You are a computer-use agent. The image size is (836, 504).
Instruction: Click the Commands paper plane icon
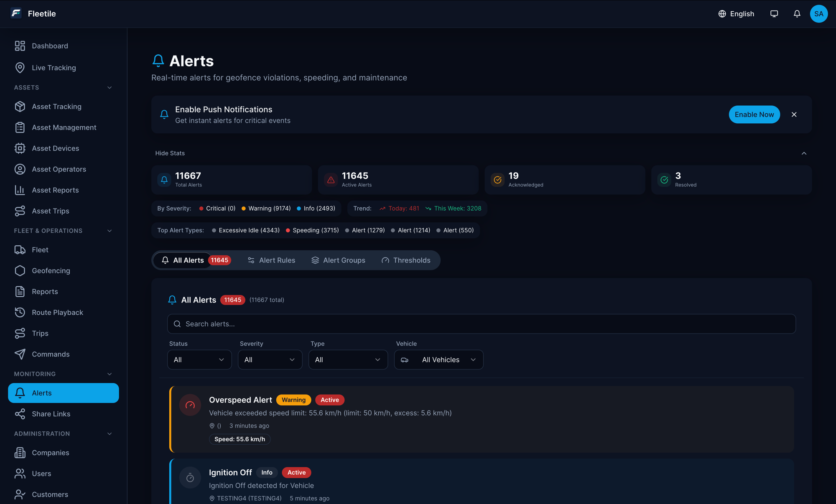pos(20,354)
